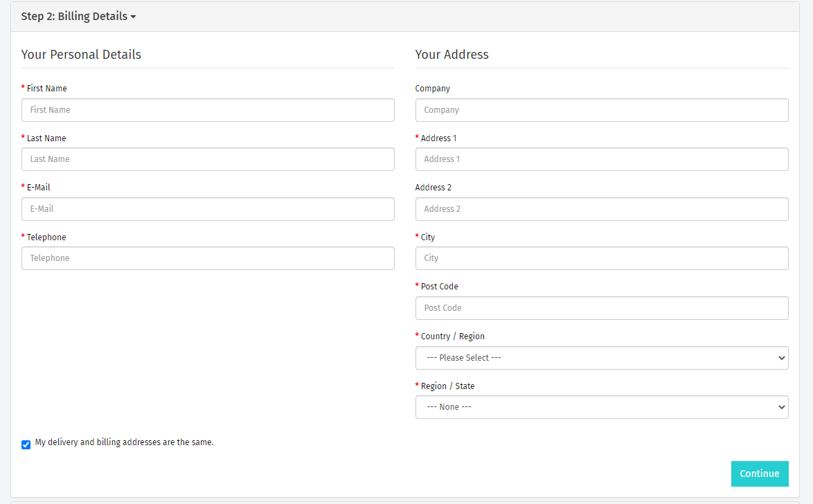This screenshot has width=813, height=504.
Task: Click the 'Address 2' field label
Action: pos(433,187)
